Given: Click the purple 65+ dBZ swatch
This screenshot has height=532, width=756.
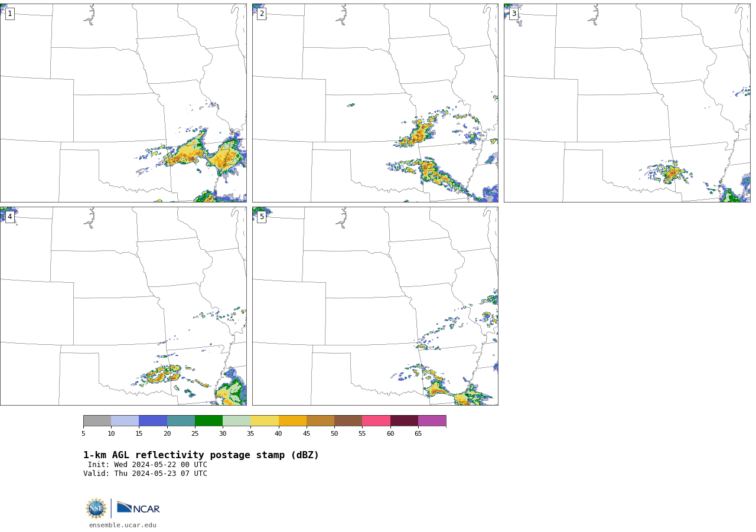Looking at the screenshot, I should [x=432, y=420].
